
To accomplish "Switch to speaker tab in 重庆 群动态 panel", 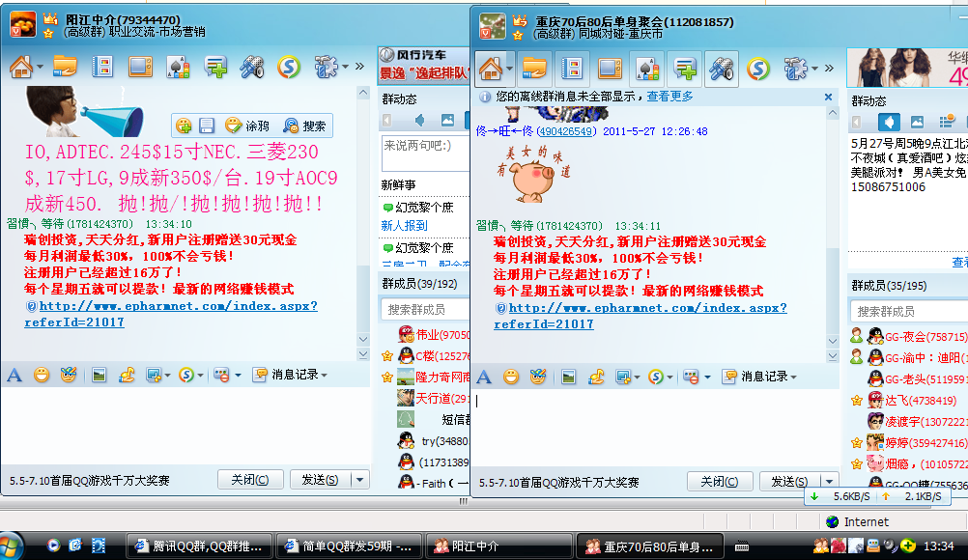I will [889, 122].
